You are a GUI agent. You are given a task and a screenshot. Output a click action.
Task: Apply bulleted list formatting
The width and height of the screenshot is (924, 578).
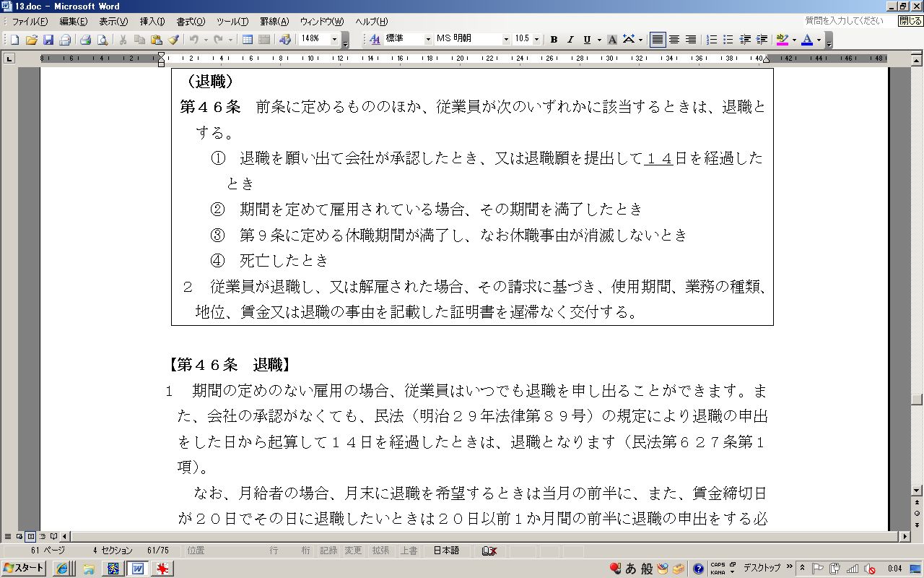click(x=728, y=40)
